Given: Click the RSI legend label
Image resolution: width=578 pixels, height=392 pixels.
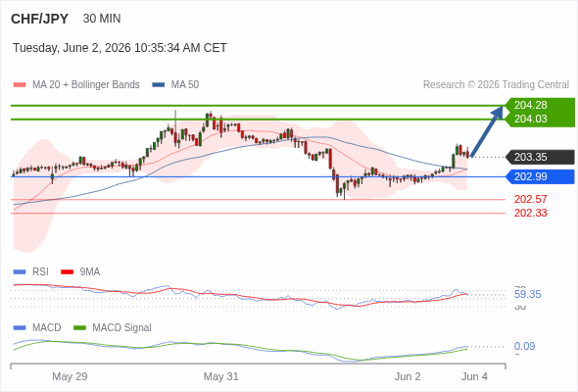Looking at the screenshot, I should 40,271.
